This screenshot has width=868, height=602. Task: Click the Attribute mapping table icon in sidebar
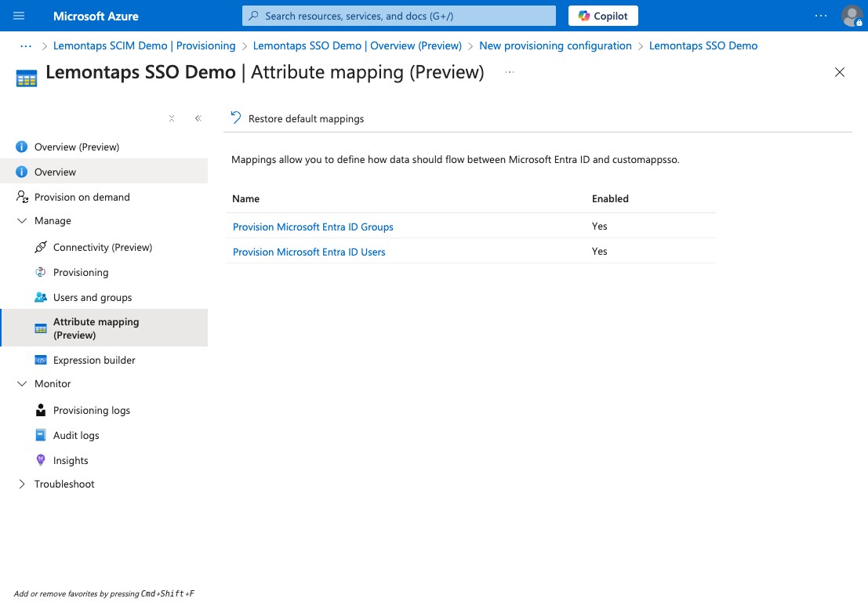41,328
